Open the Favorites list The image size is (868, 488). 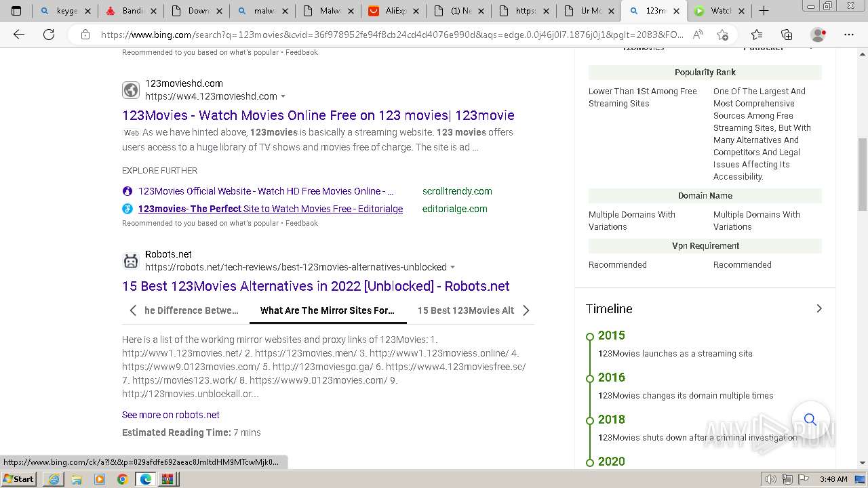point(757,35)
